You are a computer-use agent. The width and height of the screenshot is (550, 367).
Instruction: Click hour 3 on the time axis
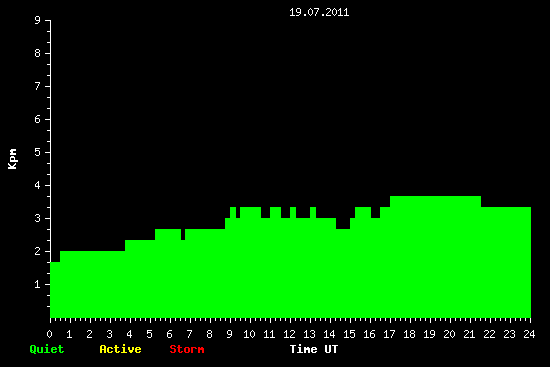pos(109,334)
